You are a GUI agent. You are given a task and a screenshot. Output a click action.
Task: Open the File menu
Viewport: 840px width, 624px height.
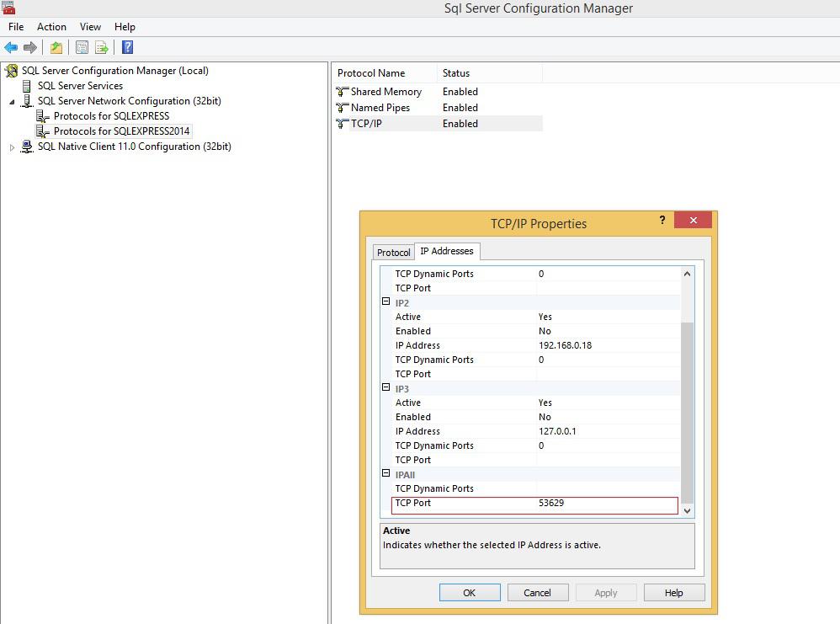click(16, 27)
